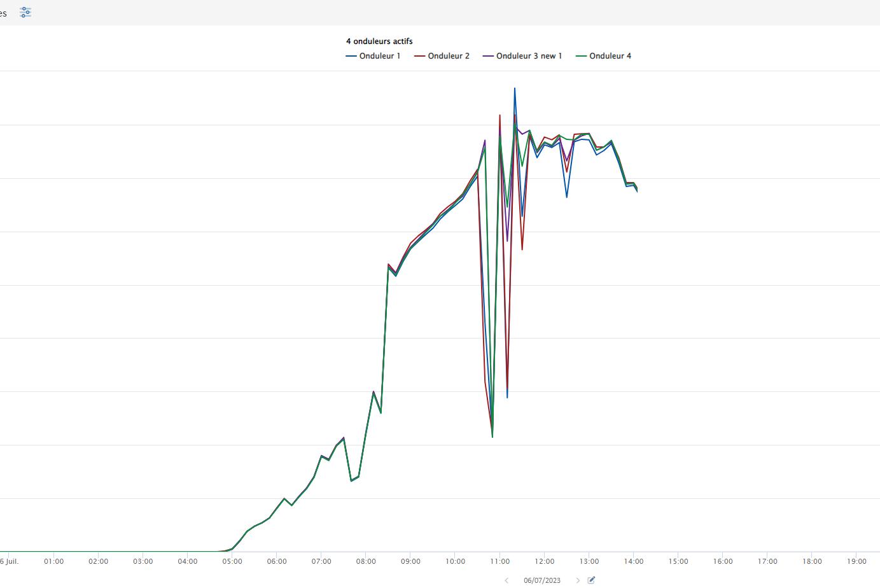The height and width of the screenshot is (588, 880).
Task: Toggle Onduleur 4 series in legend
Action: [x=604, y=56]
